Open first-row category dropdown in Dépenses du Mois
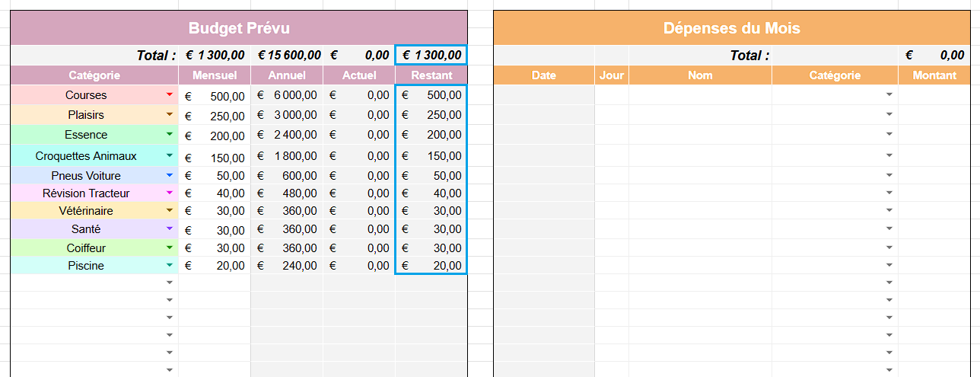980x377 pixels. tap(889, 95)
